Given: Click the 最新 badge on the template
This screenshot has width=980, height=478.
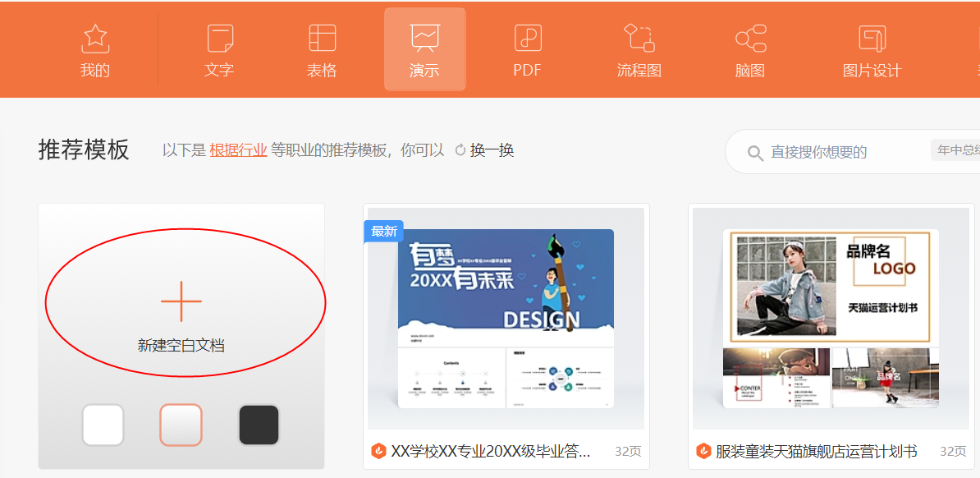Looking at the screenshot, I should click(x=383, y=231).
